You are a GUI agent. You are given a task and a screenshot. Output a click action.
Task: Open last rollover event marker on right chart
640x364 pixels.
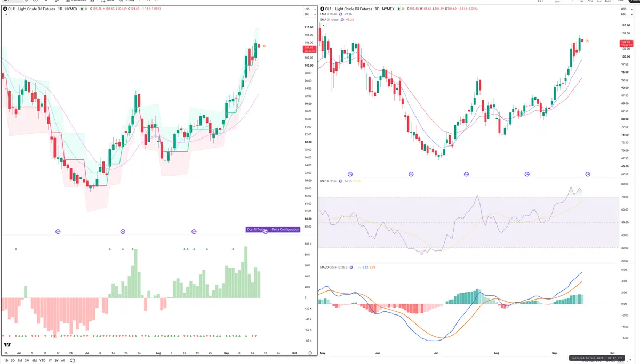point(588,174)
